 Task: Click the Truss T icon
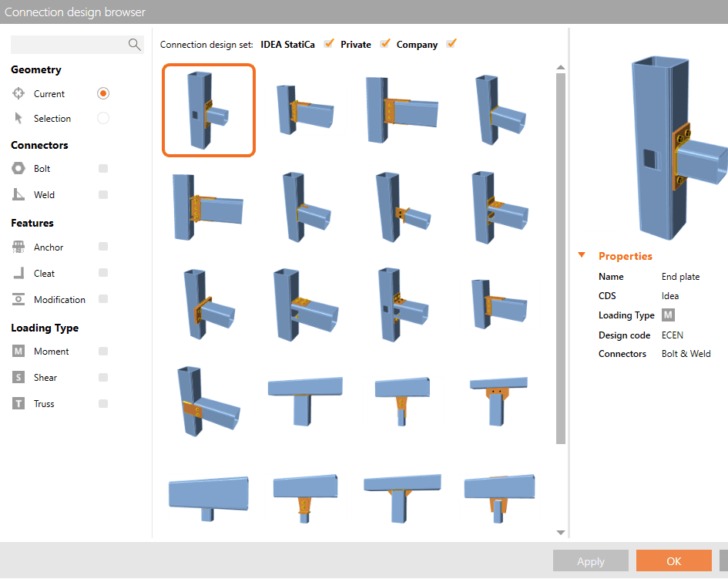point(18,403)
